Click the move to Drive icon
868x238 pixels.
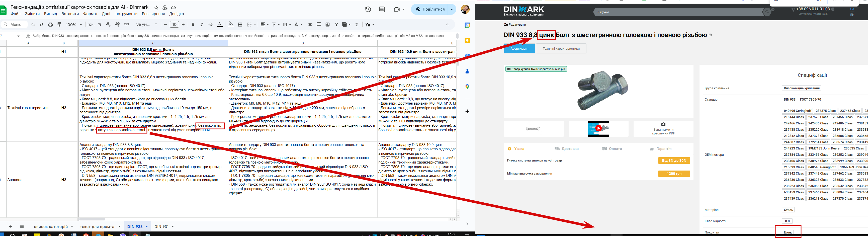[x=165, y=8]
